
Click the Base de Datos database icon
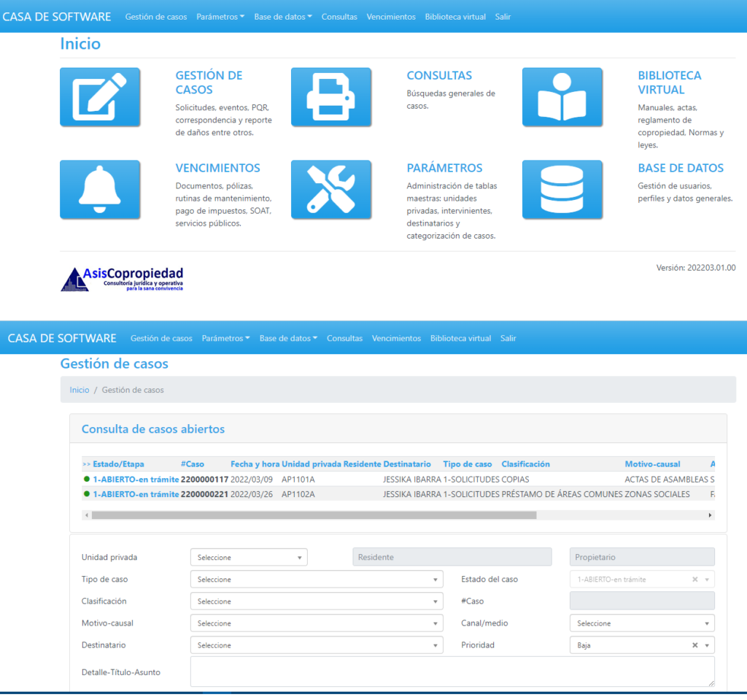coord(562,190)
